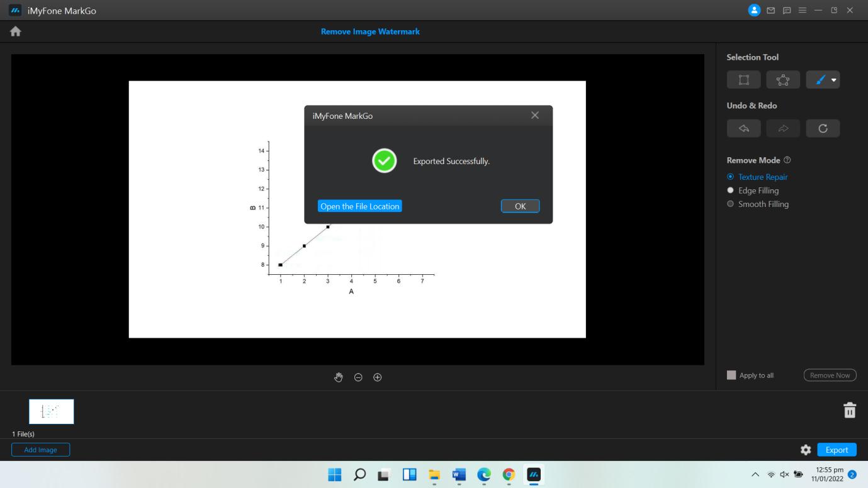Choose Texture Repair remove mode

coord(757,177)
